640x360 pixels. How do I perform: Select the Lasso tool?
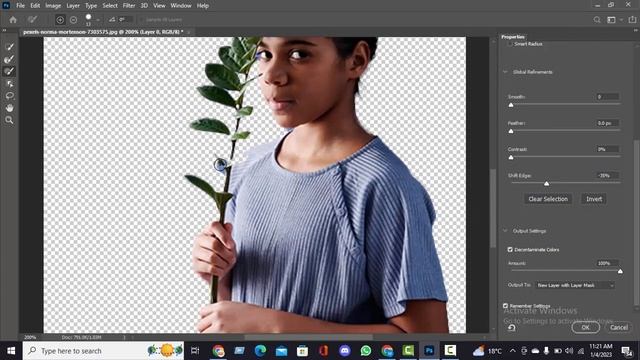coord(9,96)
